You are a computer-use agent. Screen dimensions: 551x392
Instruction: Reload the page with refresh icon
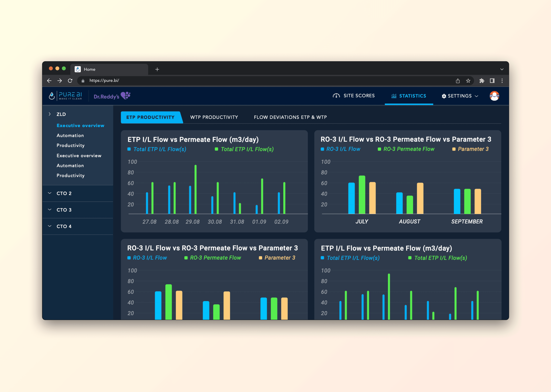pyautogui.click(x=70, y=81)
